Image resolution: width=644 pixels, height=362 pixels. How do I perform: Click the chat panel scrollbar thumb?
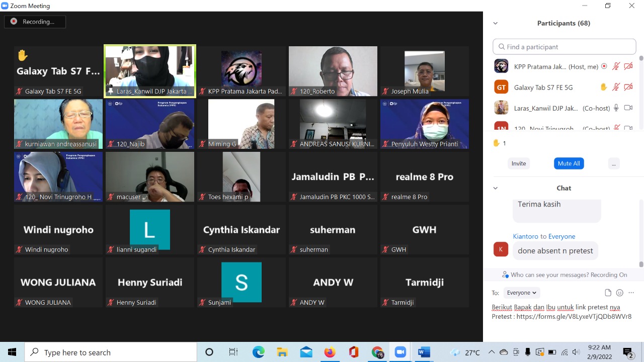pos(641,264)
